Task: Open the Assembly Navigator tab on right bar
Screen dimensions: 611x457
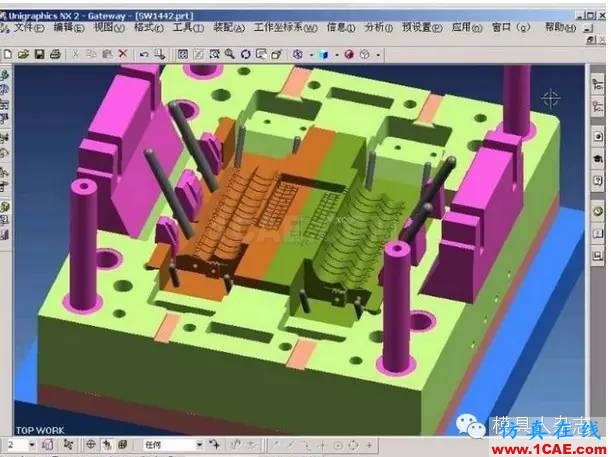Action: [597, 85]
